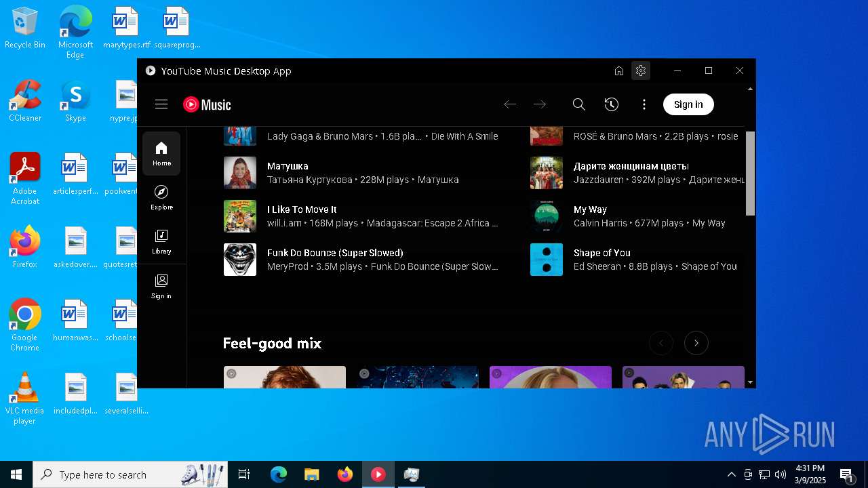
Task: Select includedpl... desktop image file
Action: [75, 394]
